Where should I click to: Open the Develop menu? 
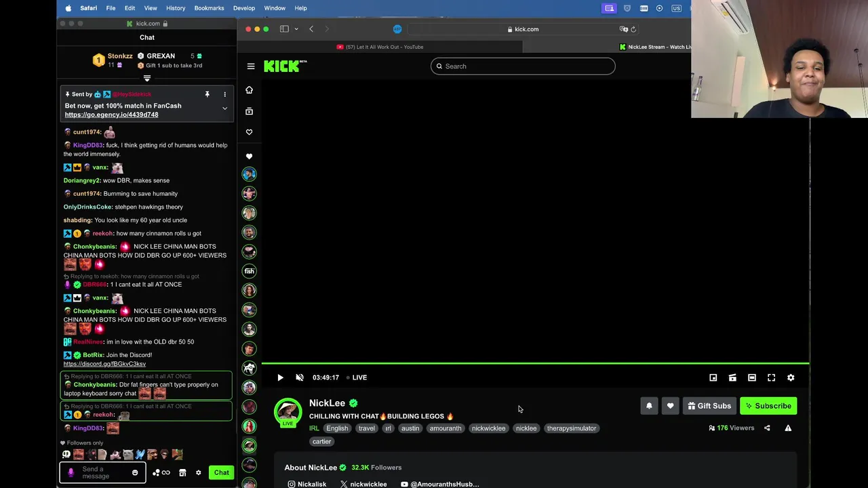click(x=244, y=8)
